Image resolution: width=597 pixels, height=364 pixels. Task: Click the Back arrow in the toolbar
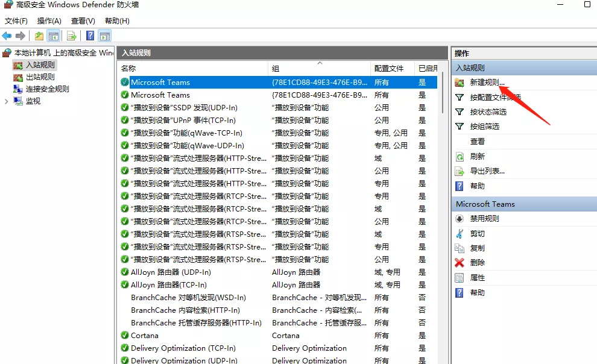[x=7, y=36]
